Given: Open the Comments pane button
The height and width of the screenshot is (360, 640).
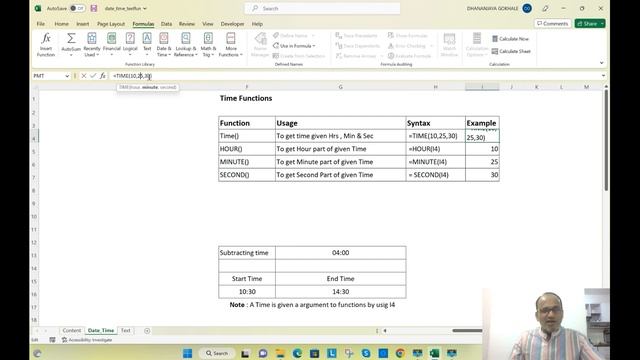Looking at the screenshot, I should 552,24.
